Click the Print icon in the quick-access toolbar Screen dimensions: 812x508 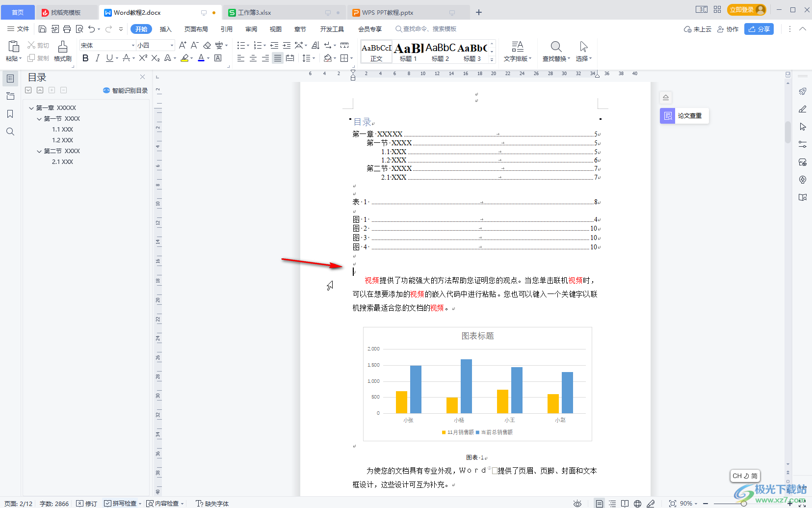point(67,29)
